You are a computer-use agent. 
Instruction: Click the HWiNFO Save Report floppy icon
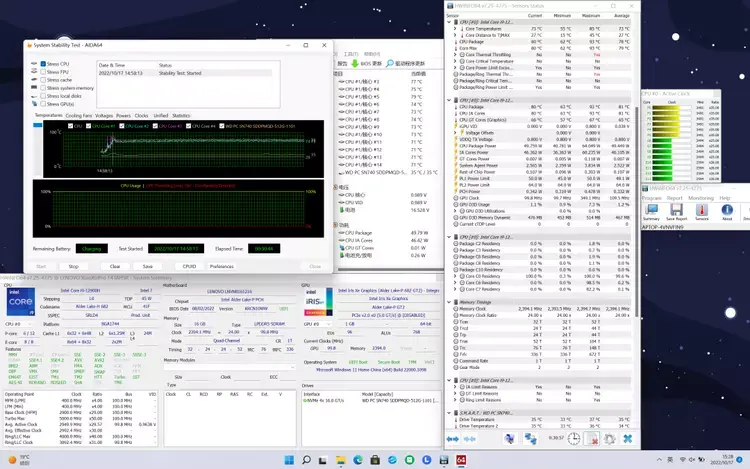[676, 209]
